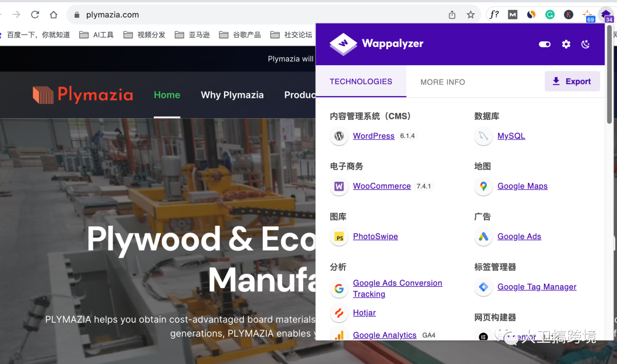The image size is (617, 364).
Task: Open Why Plymazia menu item
Action: click(x=232, y=95)
